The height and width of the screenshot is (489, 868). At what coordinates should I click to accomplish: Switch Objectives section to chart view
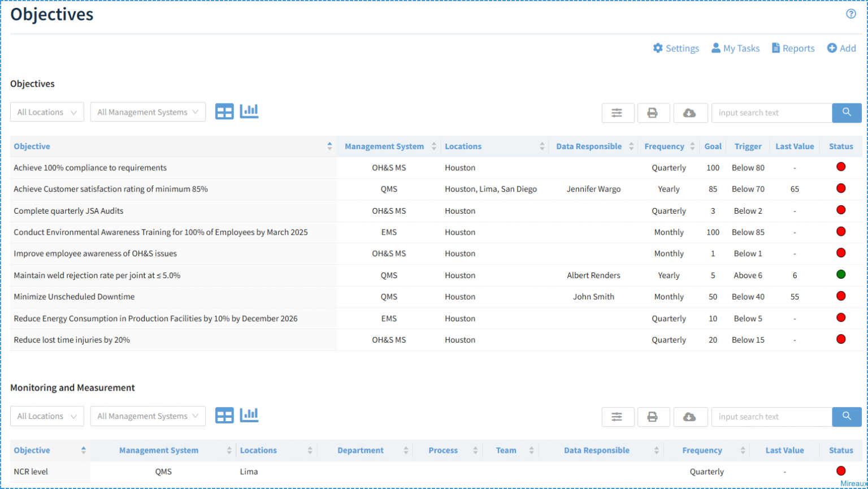[x=249, y=111]
